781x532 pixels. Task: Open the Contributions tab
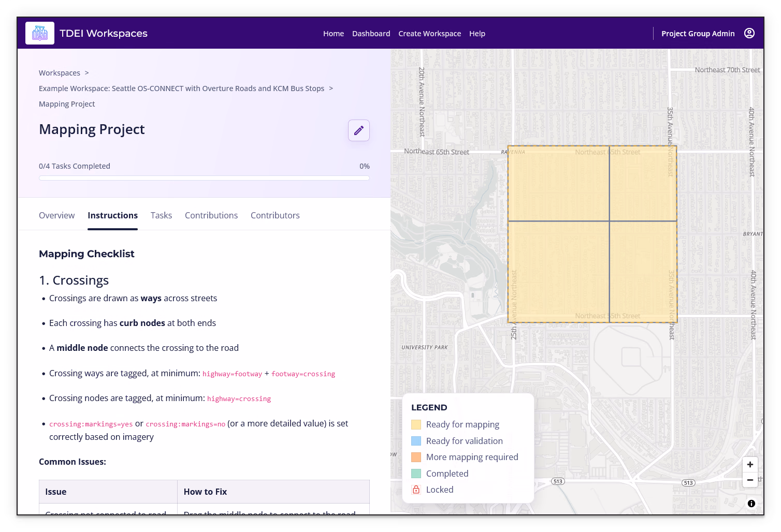coord(211,215)
